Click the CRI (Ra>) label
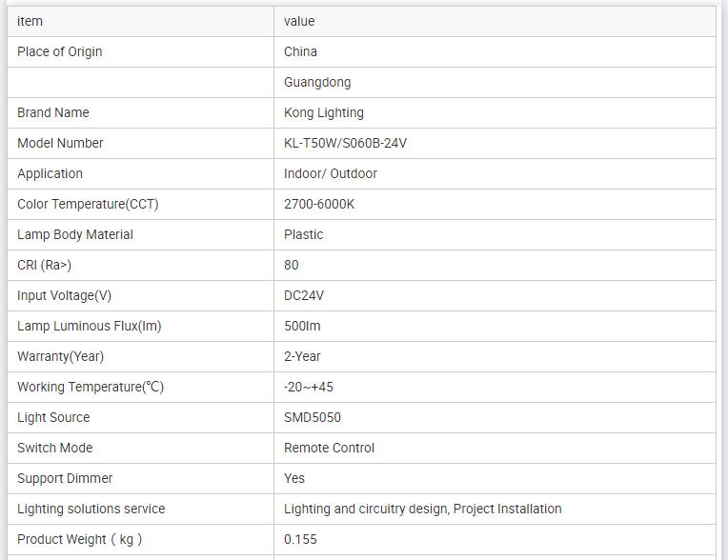 [44, 265]
